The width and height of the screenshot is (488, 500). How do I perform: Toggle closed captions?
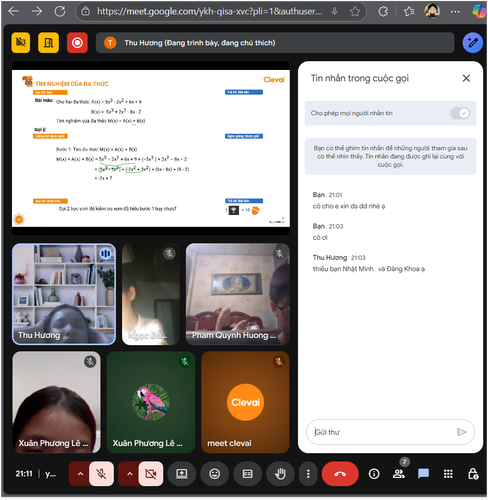click(247, 474)
